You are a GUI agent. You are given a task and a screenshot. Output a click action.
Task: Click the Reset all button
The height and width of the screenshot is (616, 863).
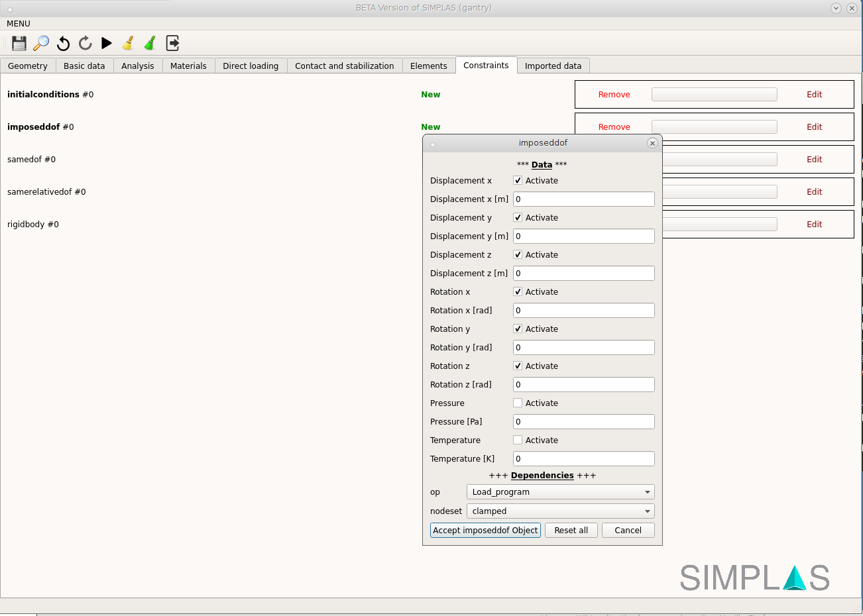(x=571, y=531)
